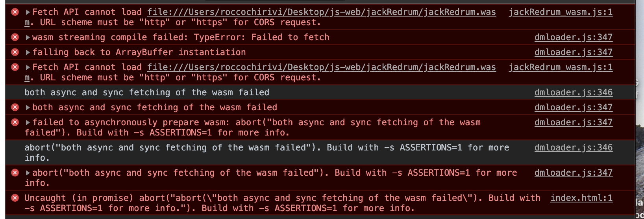644x219 pixels.
Task: Expand 'failed to asynchronously prepare wasm' stack trace
Action: pos(28,122)
